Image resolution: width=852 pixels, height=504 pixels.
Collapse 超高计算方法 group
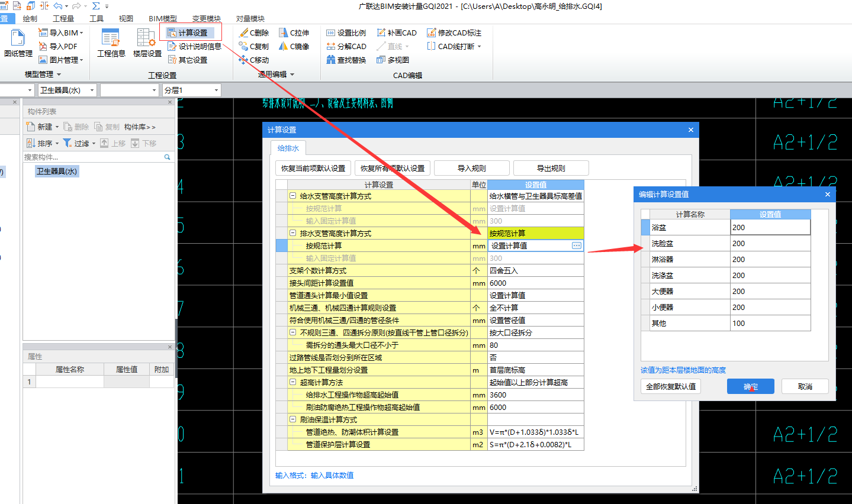click(x=292, y=382)
